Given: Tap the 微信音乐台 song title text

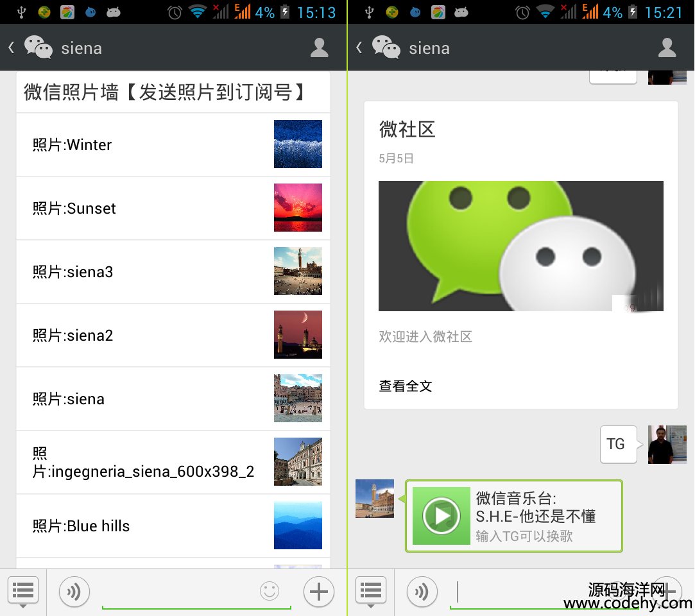Looking at the screenshot, I should coord(535,508).
